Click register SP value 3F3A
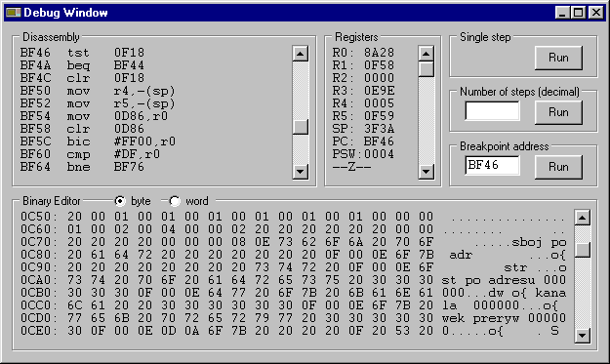Image resolution: width=610 pixels, height=364 pixels. [x=380, y=129]
